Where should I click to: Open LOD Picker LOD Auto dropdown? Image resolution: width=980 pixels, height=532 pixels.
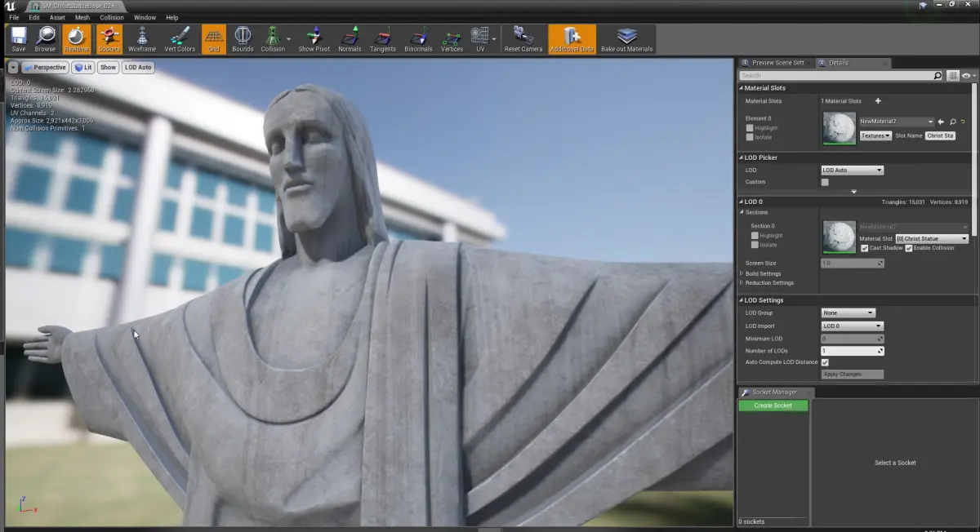pos(852,170)
